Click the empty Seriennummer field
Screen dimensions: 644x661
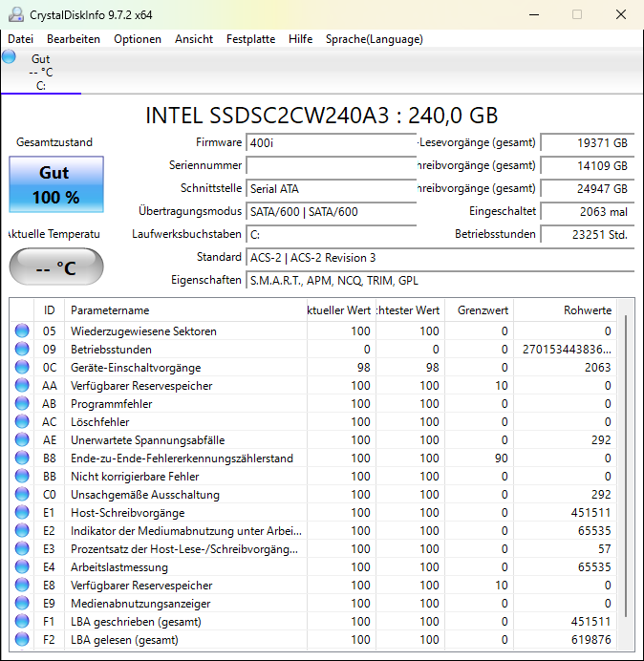coord(332,165)
